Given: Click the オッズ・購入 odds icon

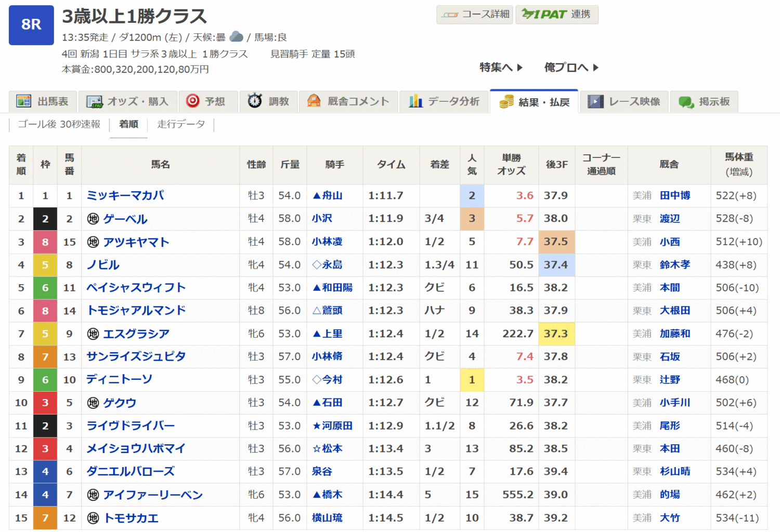Looking at the screenshot, I should 94,102.
